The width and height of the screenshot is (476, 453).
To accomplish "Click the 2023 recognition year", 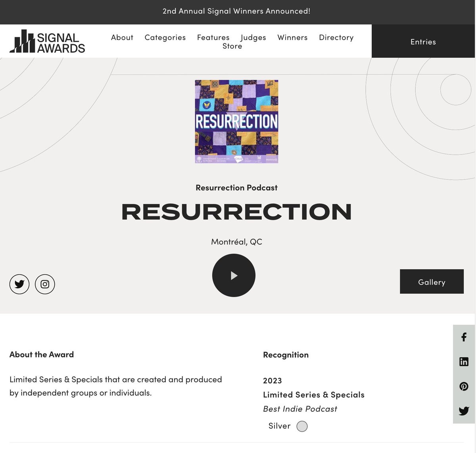I will tap(272, 380).
